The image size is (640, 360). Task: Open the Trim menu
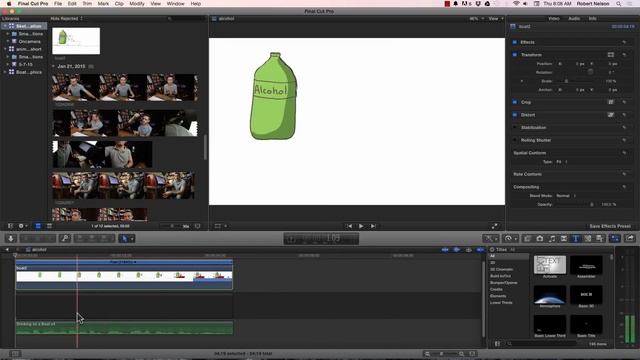[x=87, y=4]
